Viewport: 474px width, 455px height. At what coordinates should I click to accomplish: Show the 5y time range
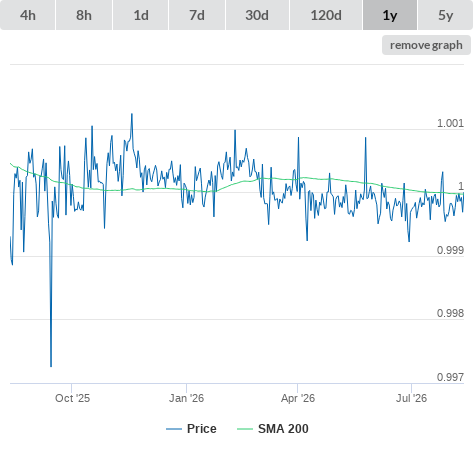click(x=445, y=15)
